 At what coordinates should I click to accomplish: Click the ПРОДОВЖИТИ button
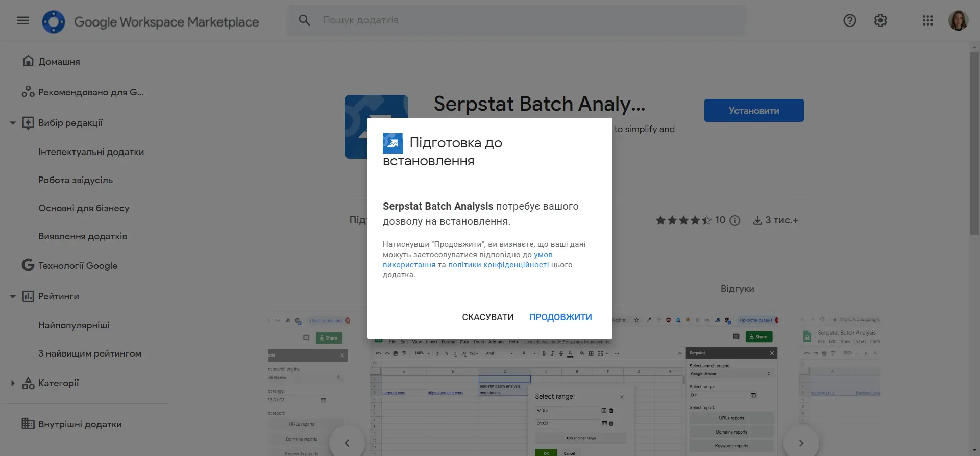click(x=560, y=317)
